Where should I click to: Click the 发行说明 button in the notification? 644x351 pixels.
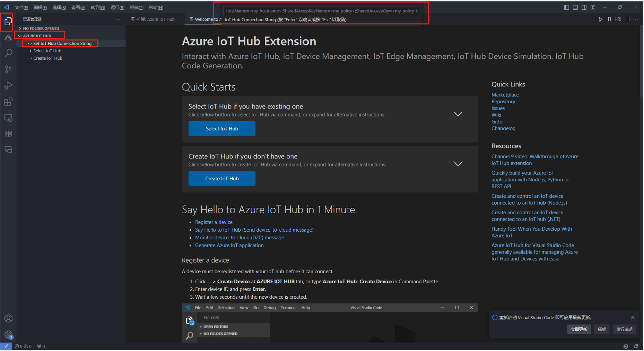624,329
